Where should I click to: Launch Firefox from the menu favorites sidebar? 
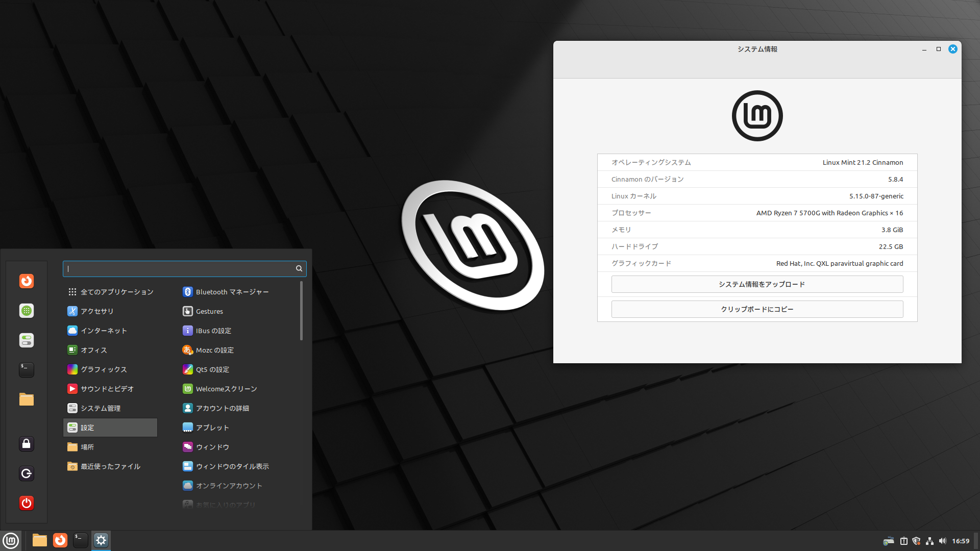coord(27,281)
